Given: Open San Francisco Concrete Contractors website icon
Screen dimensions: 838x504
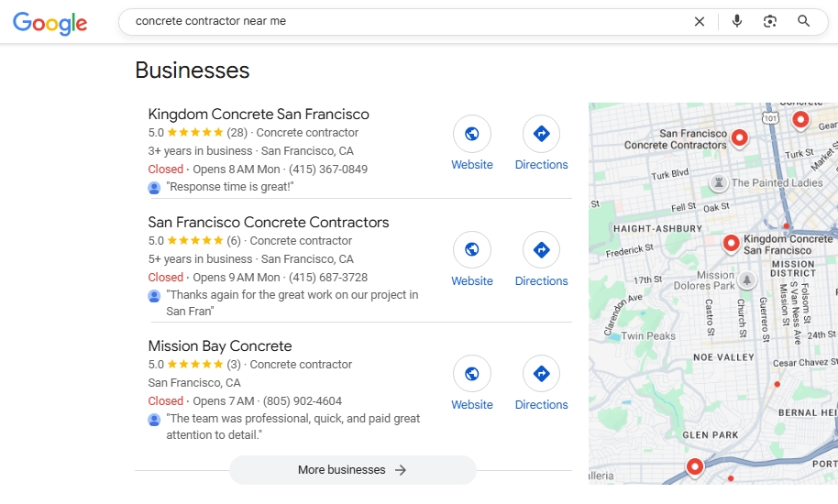Looking at the screenshot, I should point(472,249).
